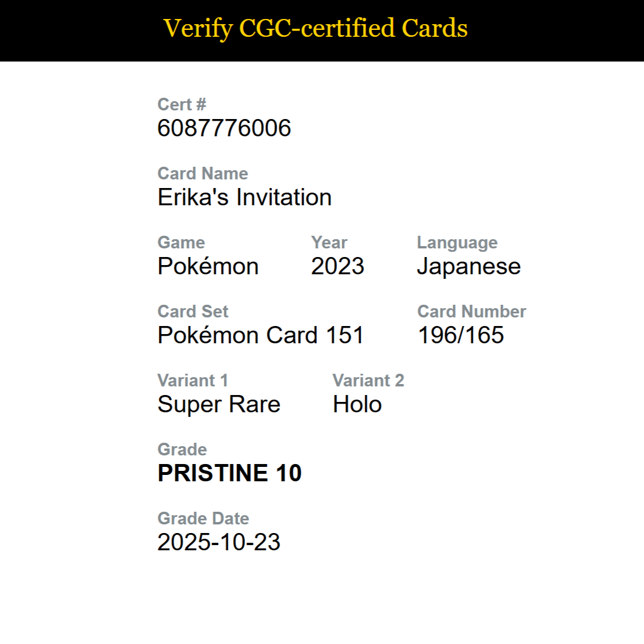Click the Card Set label
Viewport: 644px width, 644px height.
click(x=193, y=311)
